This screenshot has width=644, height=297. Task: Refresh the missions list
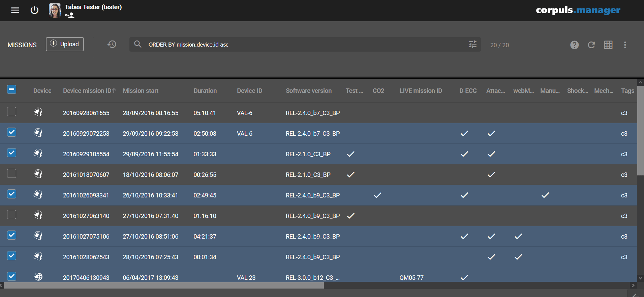[591, 45]
